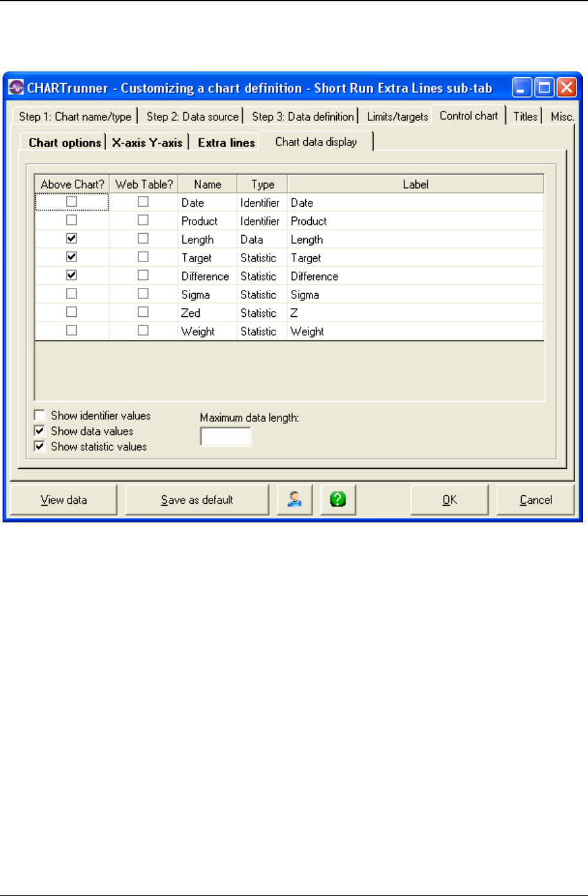
Task: Enable Web Table for Sigma row
Action: pos(143,294)
